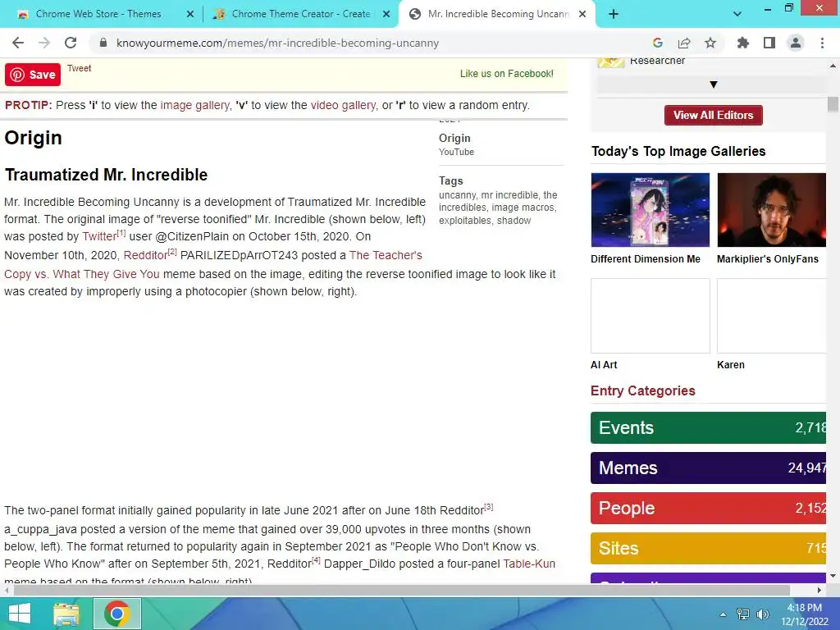Follow the Redditor link before PARILIZEDpArrOT243

(146, 255)
